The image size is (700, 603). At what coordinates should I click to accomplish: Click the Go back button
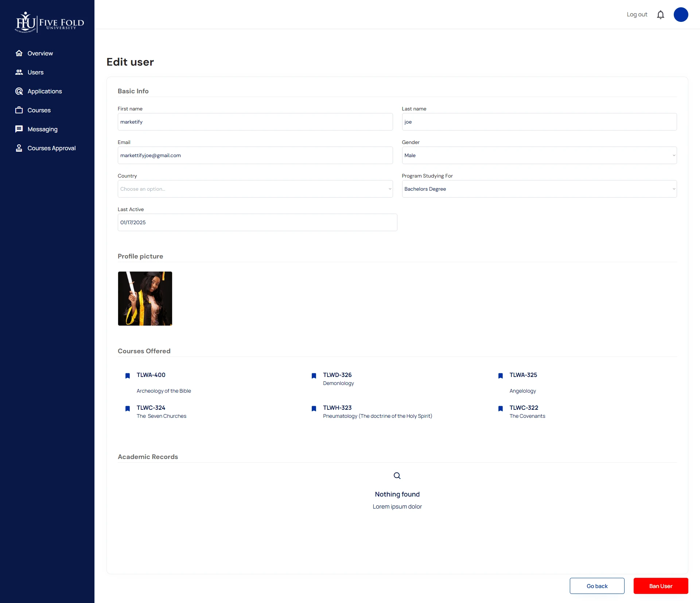597,586
